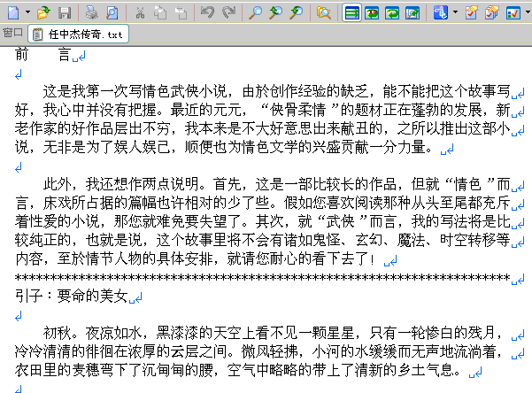532x393 pixels.
Task: Save the file with the floppy disk icon
Action: 65,13
